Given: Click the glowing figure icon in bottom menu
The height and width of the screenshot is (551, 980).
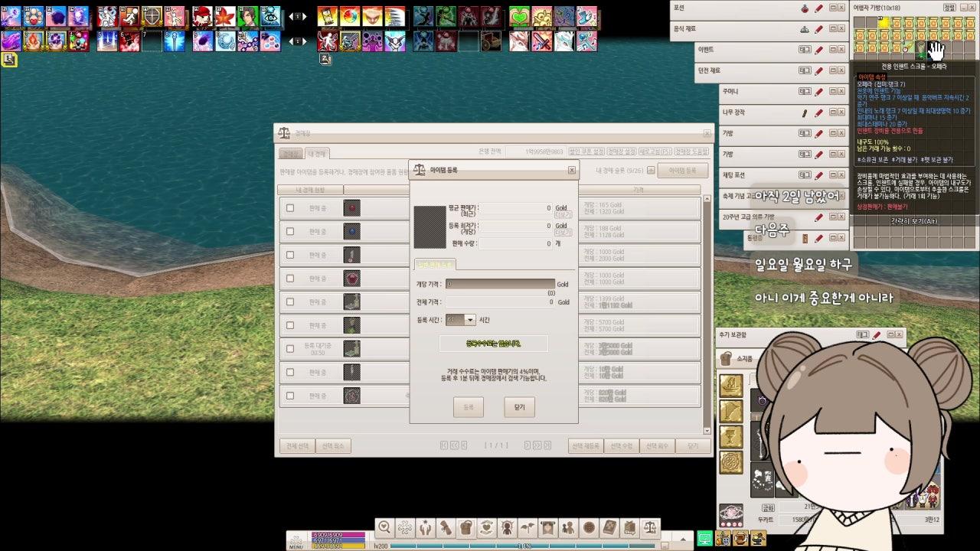Looking at the screenshot, I should 507,527.
